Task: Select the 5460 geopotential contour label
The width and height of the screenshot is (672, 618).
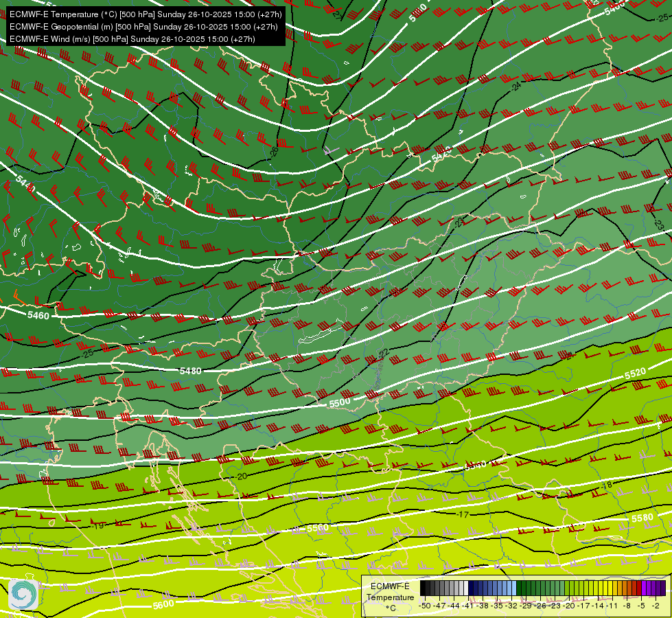Action: (x=38, y=316)
